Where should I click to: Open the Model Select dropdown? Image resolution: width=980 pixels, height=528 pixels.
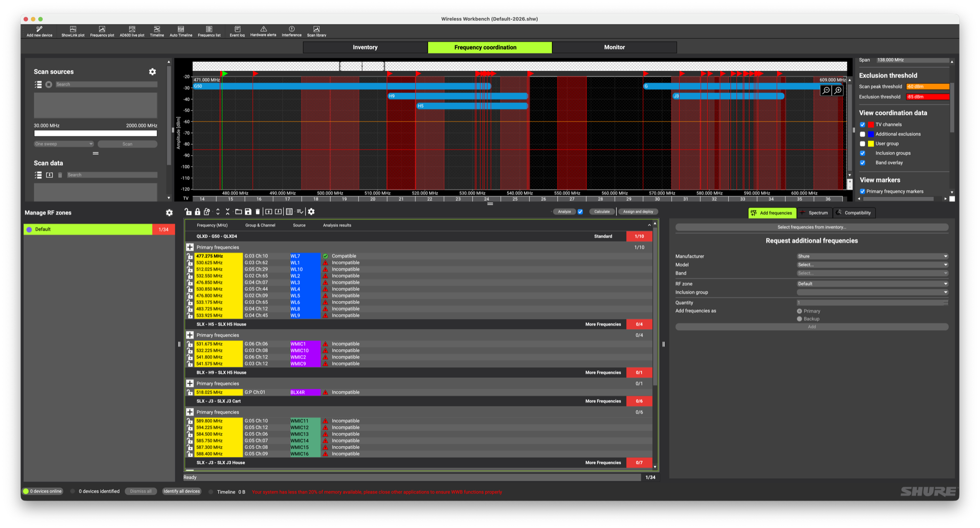click(872, 264)
